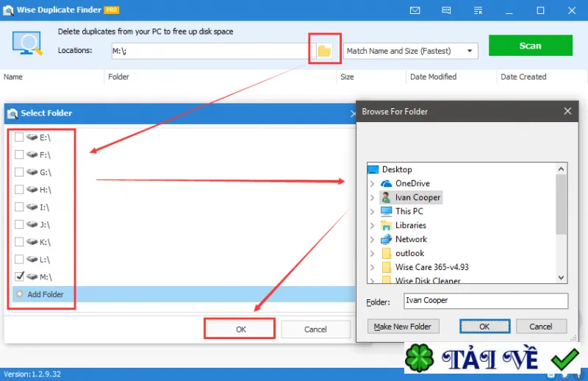The height and width of the screenshot is (381, 588).
Task: Check the J:\ drive checkbox
Action: tap(19, 224)
